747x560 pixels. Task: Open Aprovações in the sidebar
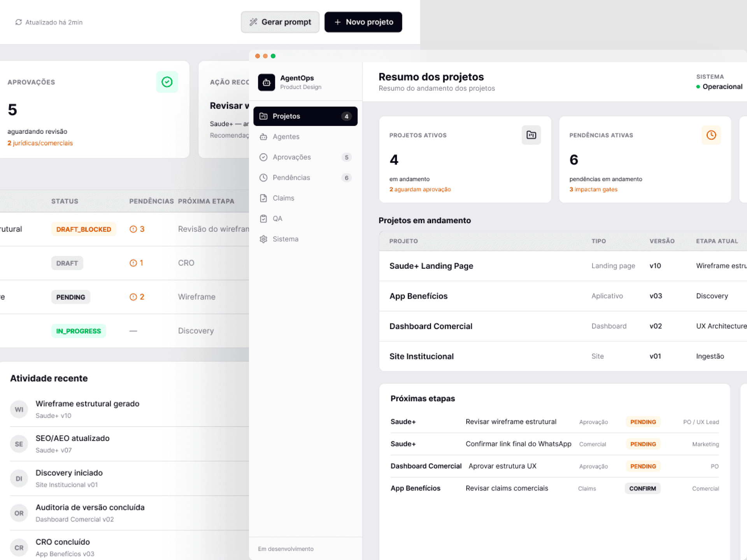pyautogui.click(x=305, y=157)
